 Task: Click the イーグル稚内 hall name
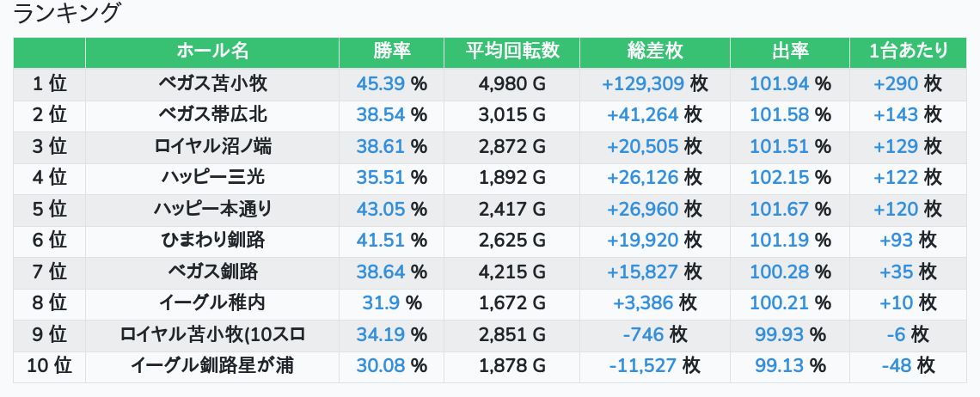tap(212, 303)
